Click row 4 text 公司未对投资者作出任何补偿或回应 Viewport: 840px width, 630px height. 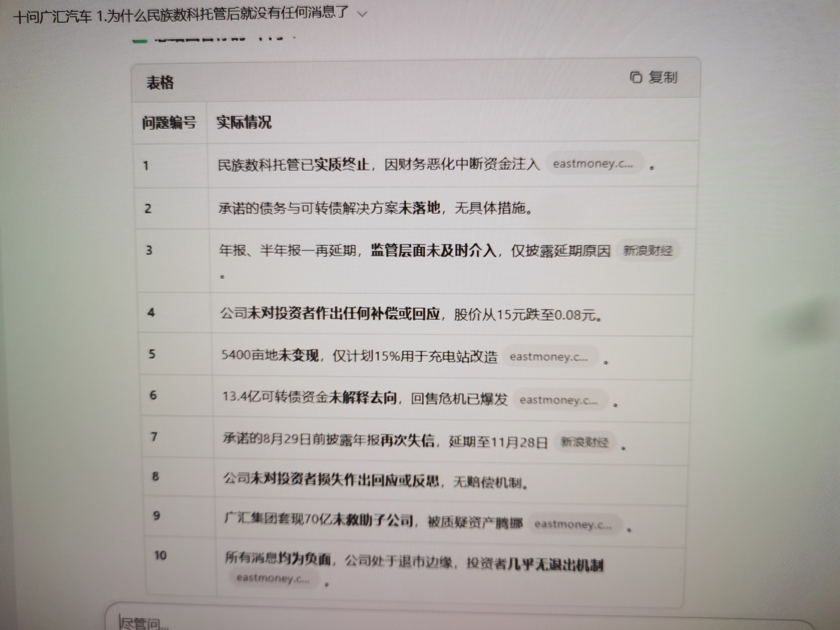pyautogui.click(x=330, y=314)
